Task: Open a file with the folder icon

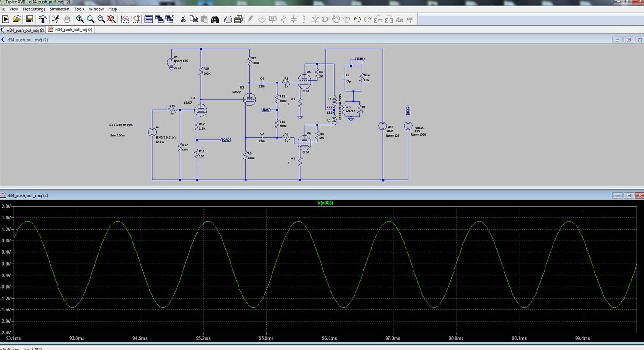Action: [x=17, y=19]
